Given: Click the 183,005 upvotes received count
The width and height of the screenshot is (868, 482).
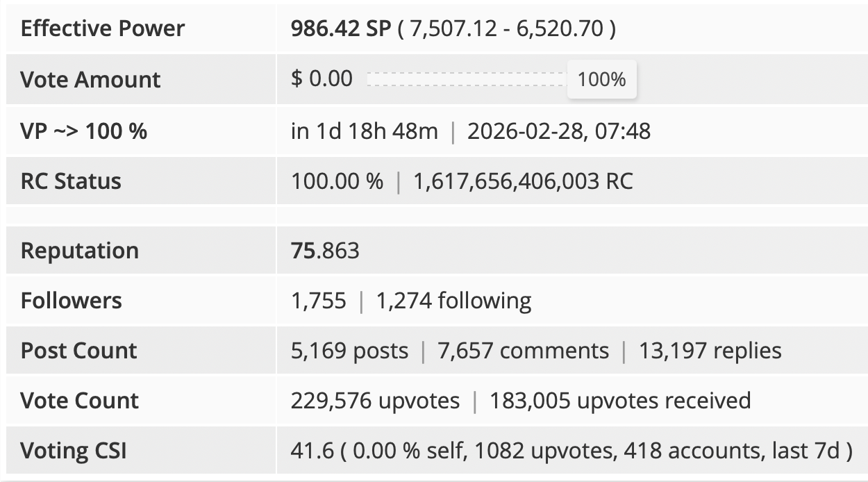Looking at the screenshot, I should click(x=620, y=401).
